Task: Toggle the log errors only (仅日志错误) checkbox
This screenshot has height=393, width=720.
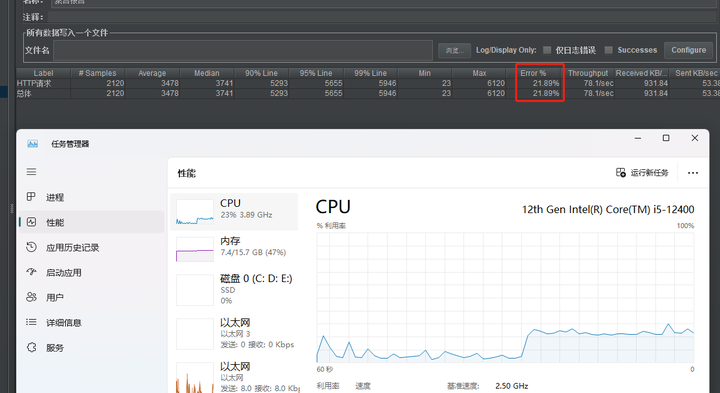Action: [x=547, y=50]
